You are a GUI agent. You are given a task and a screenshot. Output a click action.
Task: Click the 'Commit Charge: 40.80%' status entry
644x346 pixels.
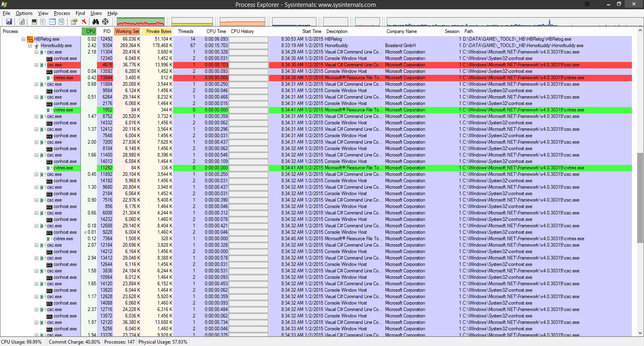coord(74,342)
